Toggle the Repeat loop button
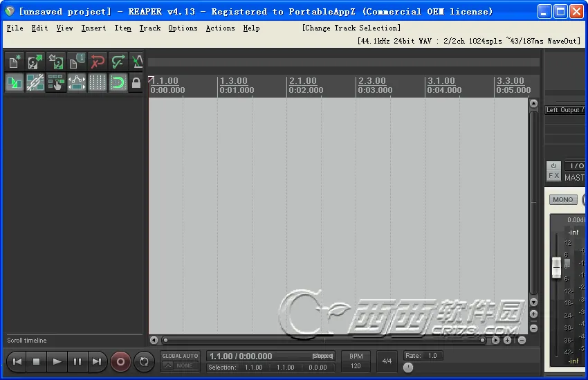 pos(144,361)
